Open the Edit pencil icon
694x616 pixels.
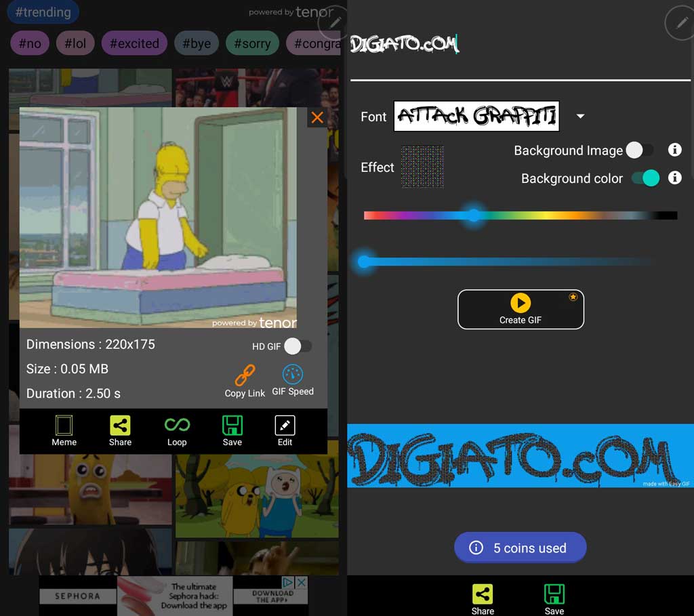(285, 430)
